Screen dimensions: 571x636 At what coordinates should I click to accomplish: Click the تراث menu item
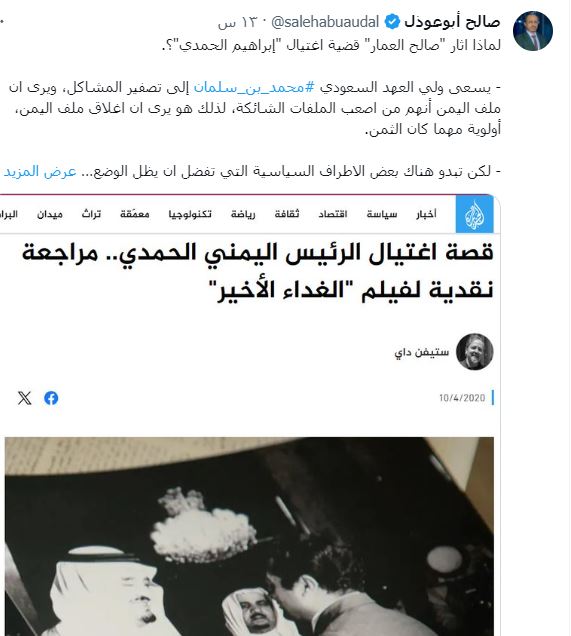point(91,214)
